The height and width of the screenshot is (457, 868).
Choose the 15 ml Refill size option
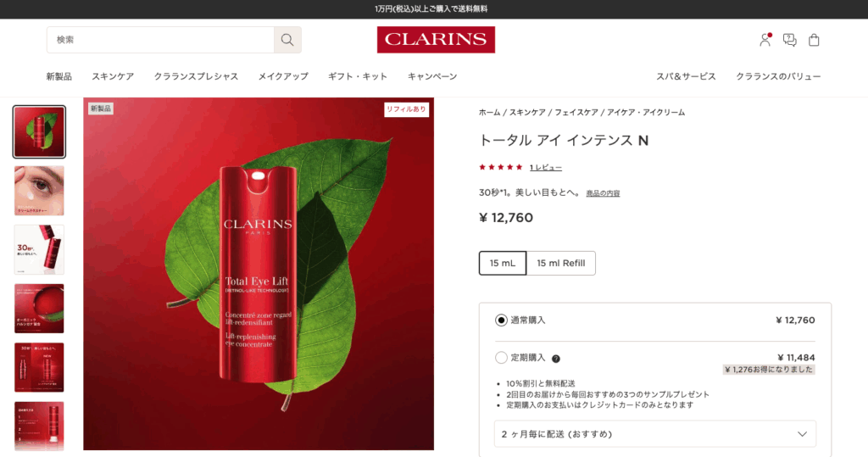pos(561,263)
